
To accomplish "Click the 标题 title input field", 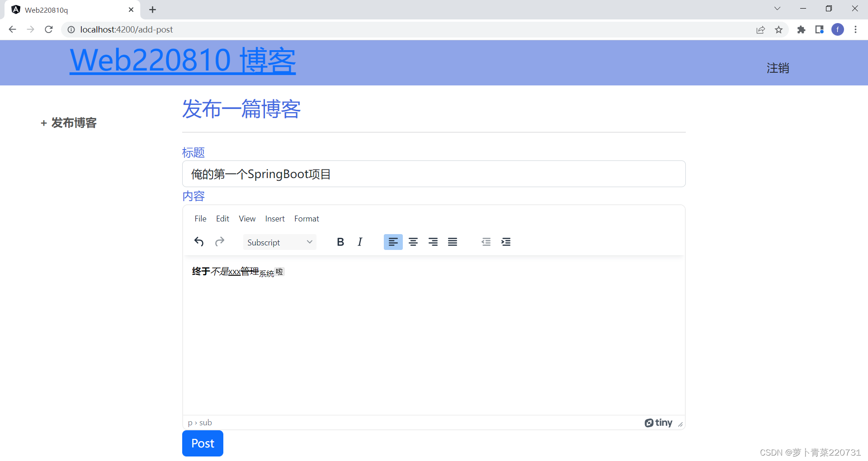I will (x=434, y=174).
